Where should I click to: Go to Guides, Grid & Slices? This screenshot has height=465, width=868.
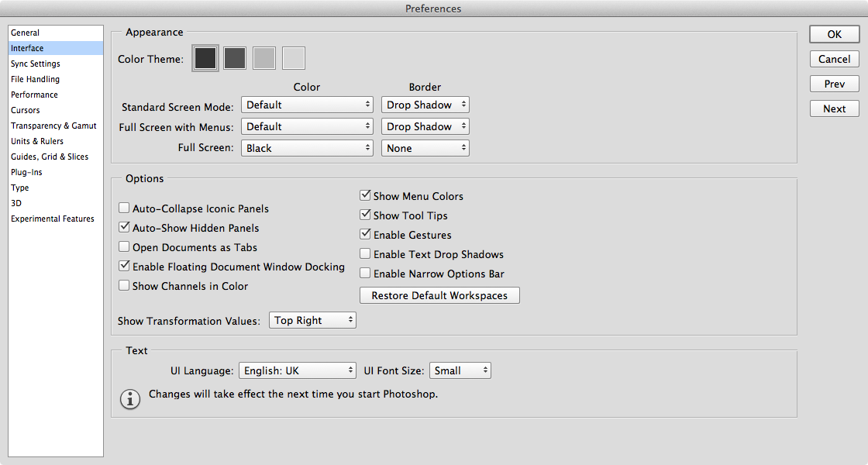[x=56, y=157]
